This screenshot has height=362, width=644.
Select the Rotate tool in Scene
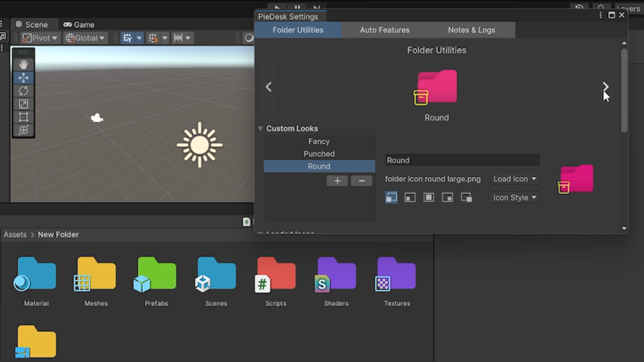coord(24,91)
